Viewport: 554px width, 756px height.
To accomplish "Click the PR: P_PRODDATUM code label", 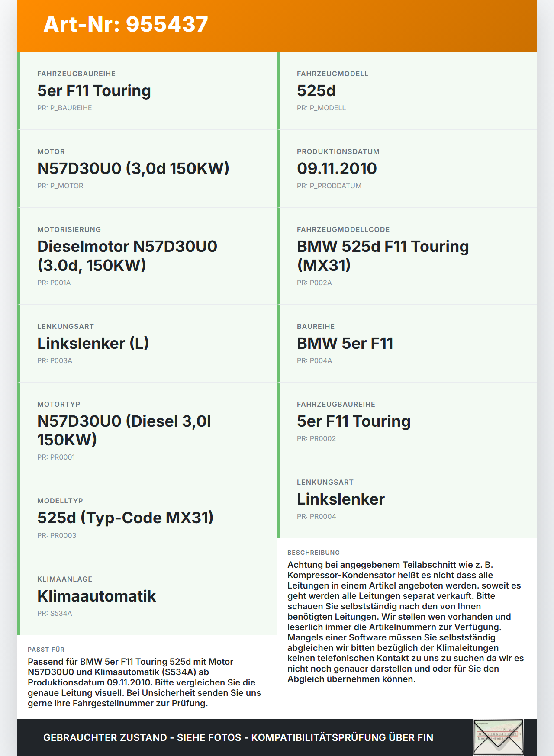I will click(x=329, y=186).
